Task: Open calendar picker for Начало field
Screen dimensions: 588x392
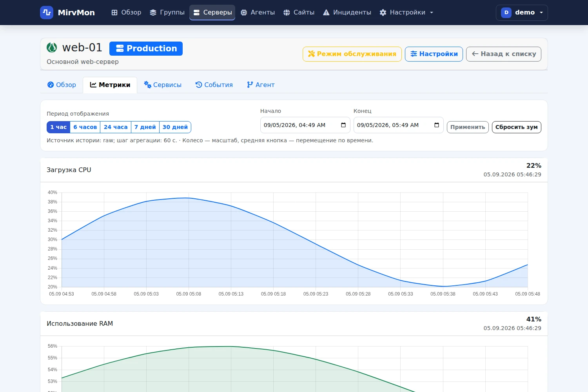Action: click(343, 125)
